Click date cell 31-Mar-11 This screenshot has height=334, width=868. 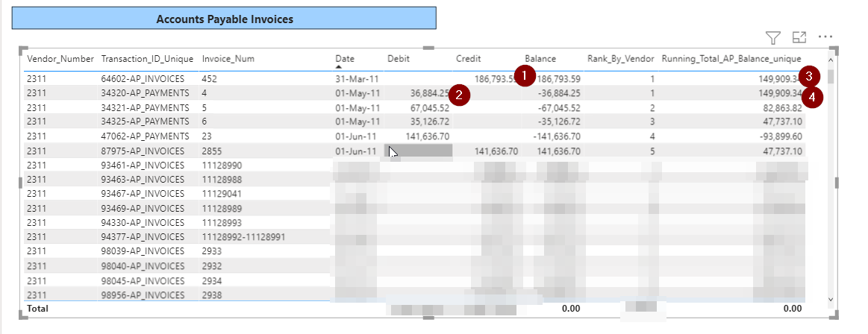tap(357, 79)
